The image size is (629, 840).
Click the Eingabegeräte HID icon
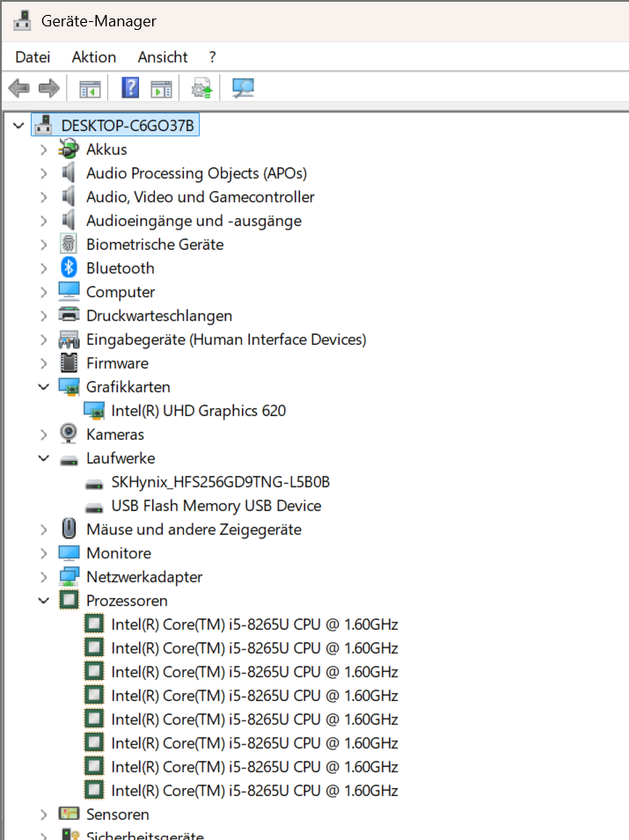[x=69, y=340]
